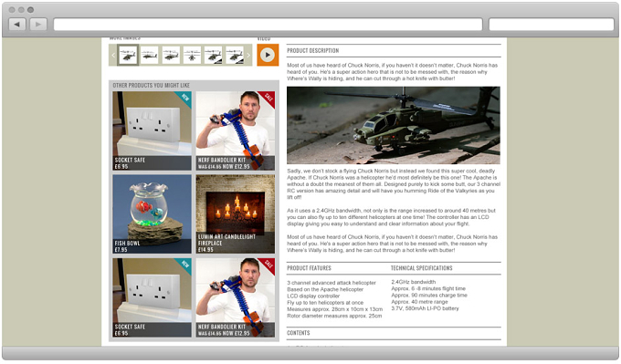Click 'Fly up to ten helicopters at once'
This screenshot has width=621, height=364.
pos(325,303)
